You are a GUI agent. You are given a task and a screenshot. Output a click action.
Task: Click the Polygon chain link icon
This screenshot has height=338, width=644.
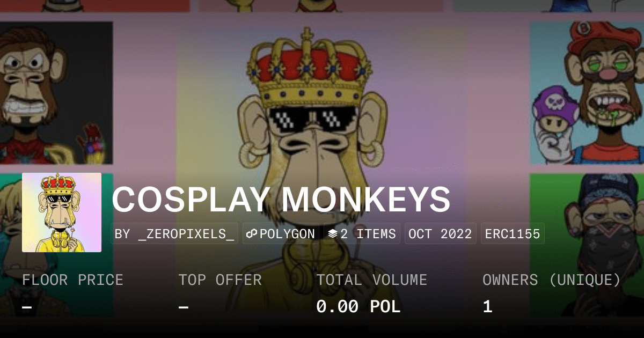coord(252,234)
